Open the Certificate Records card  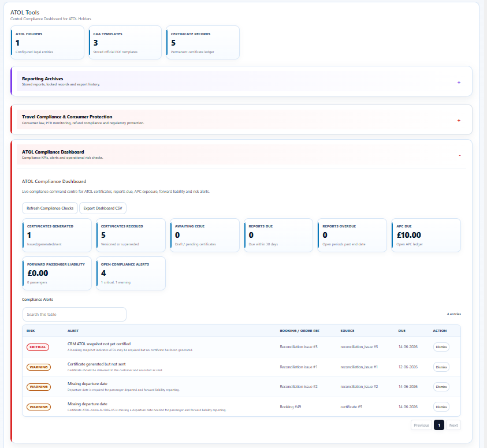[x=203, y=43]
